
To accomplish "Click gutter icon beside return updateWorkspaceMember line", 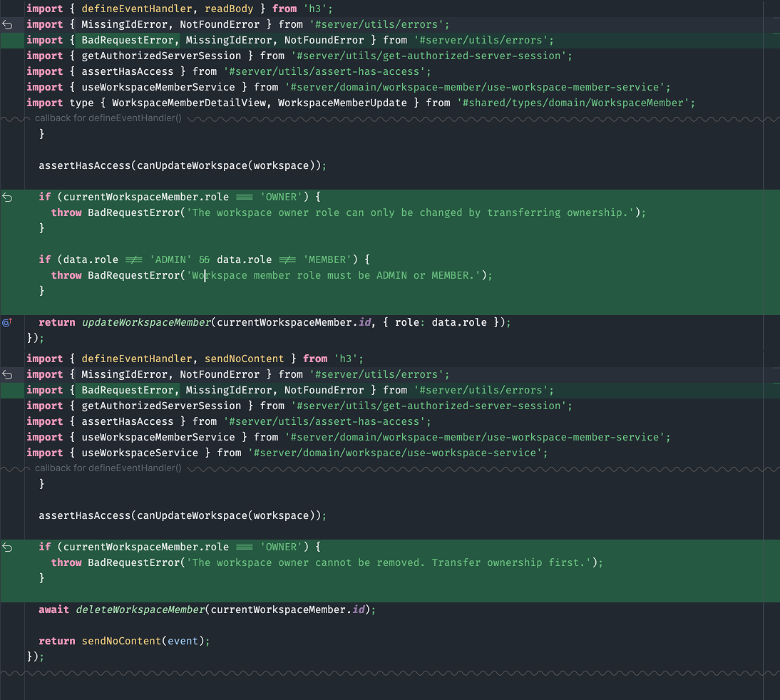I will 7,322.
